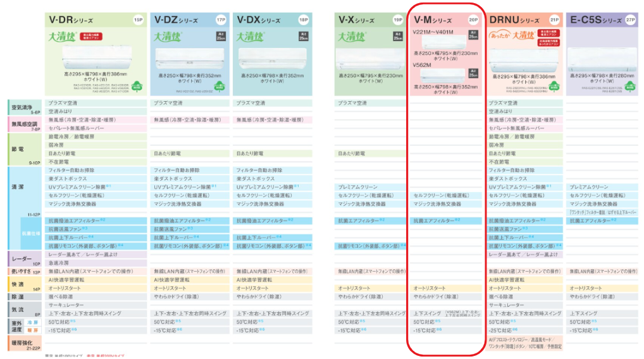Click V562M model label in V-M column
This screenshot has width=644, height=359.
[422, 65]
